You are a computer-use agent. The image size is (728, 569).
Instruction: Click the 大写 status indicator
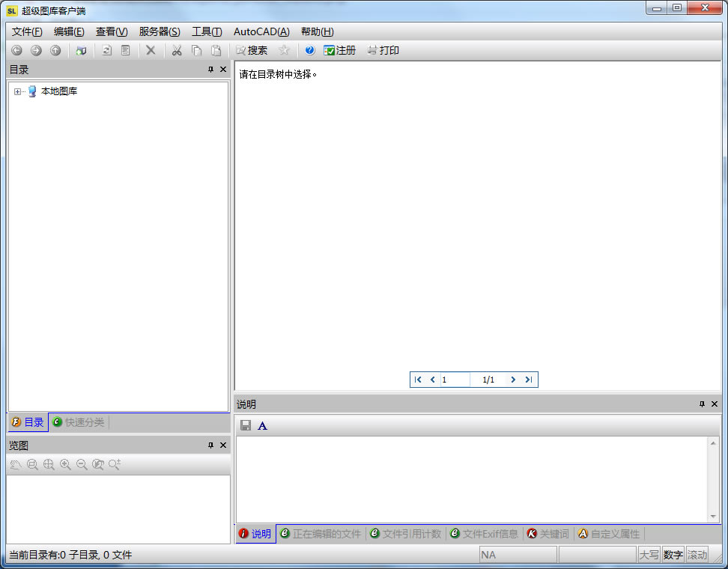pyautogui.click(x=649, y=555)
